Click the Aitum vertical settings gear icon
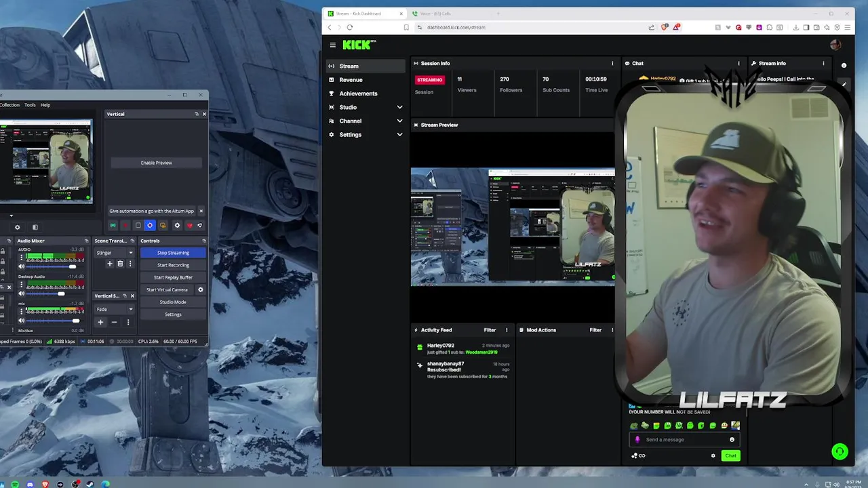Screen dimensions: 868x488 tap(177, 225)
